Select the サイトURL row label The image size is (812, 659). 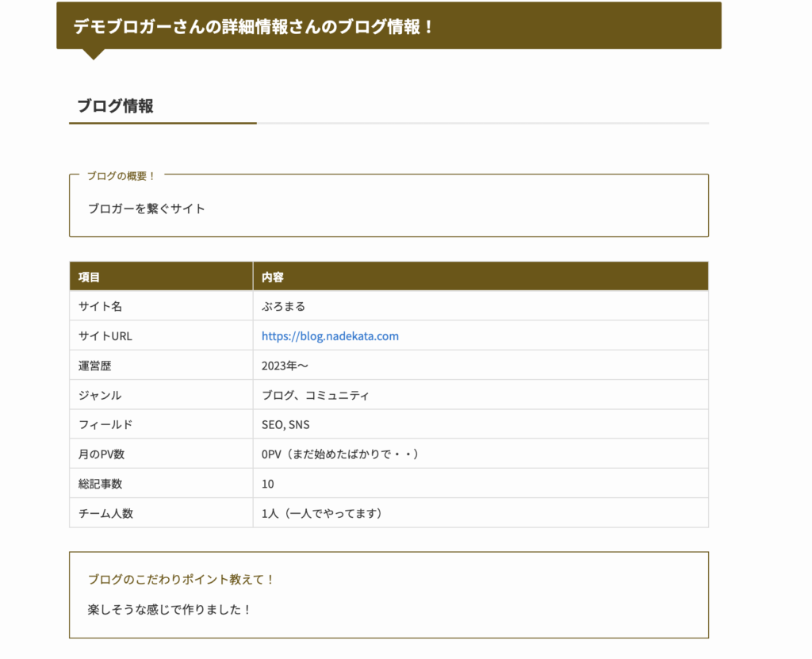(x=105, y=336)
